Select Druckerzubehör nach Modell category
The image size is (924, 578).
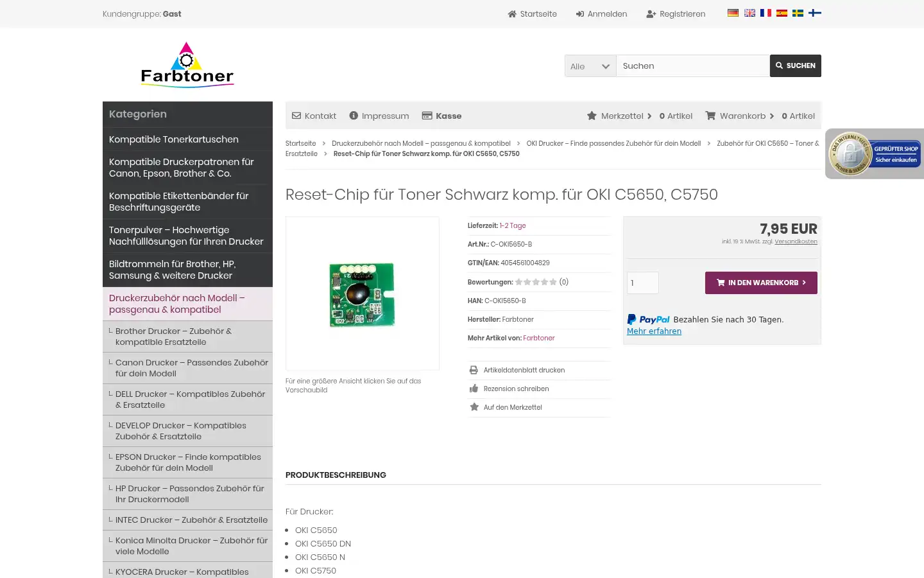coord(187,304)
